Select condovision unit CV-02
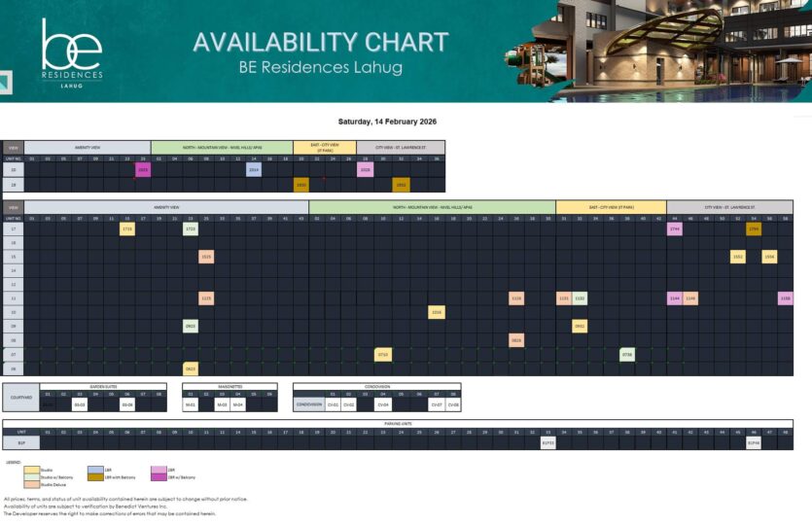Screen dimensions: 812x525 click(x=349, y=404)
